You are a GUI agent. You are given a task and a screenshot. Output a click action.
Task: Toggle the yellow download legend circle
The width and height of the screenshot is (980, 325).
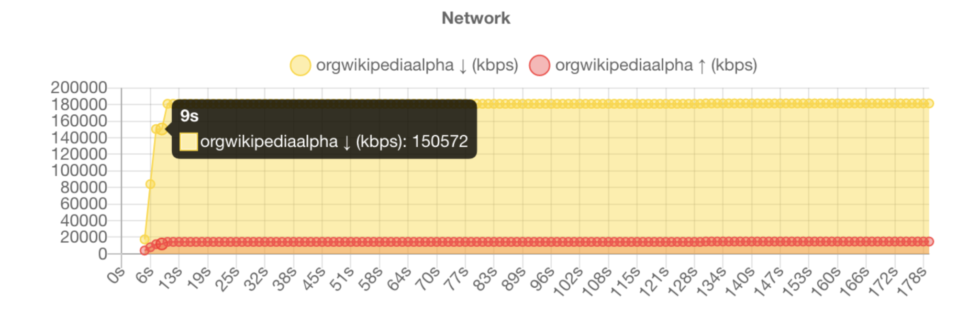coord(301,65)
